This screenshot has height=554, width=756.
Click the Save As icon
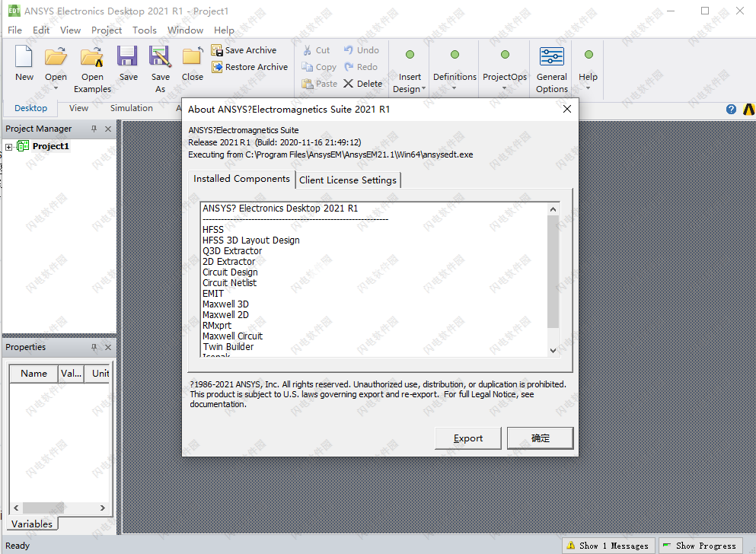[x=160, y=56]
